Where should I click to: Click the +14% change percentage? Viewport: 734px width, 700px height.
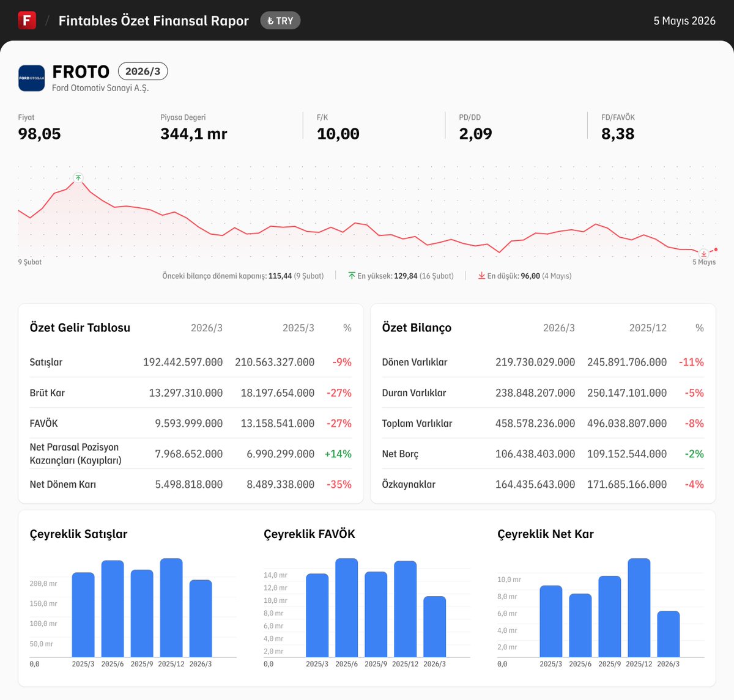(338, 454)
